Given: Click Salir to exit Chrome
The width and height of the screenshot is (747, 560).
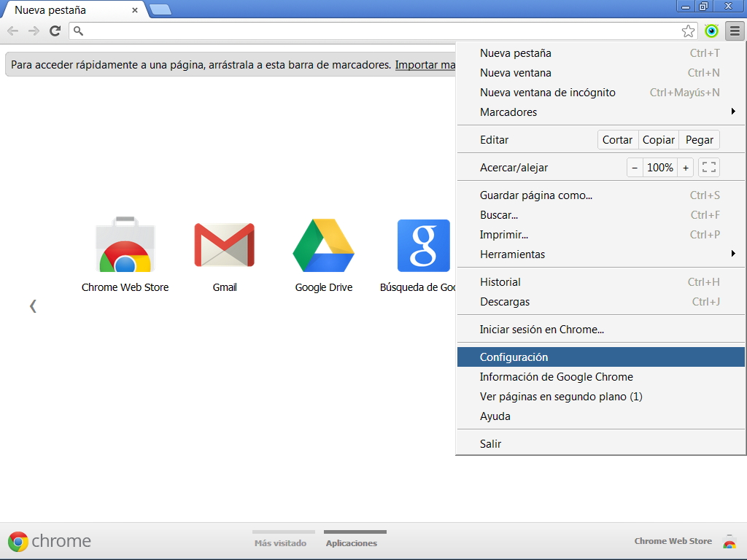Looking at the screenshot, I should pyautogui.click(x=601, y=444).
